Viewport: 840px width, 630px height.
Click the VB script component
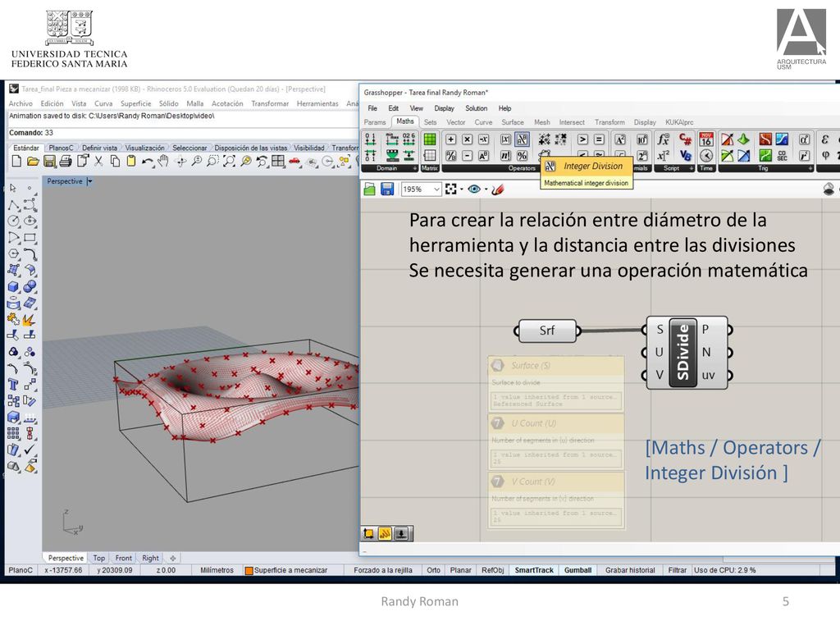[685, 155]
